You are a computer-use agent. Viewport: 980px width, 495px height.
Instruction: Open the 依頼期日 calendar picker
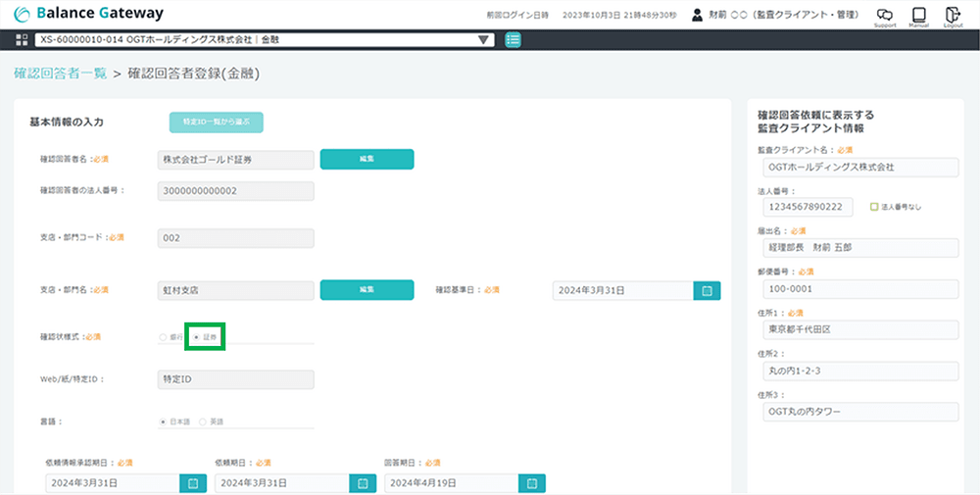363,483
